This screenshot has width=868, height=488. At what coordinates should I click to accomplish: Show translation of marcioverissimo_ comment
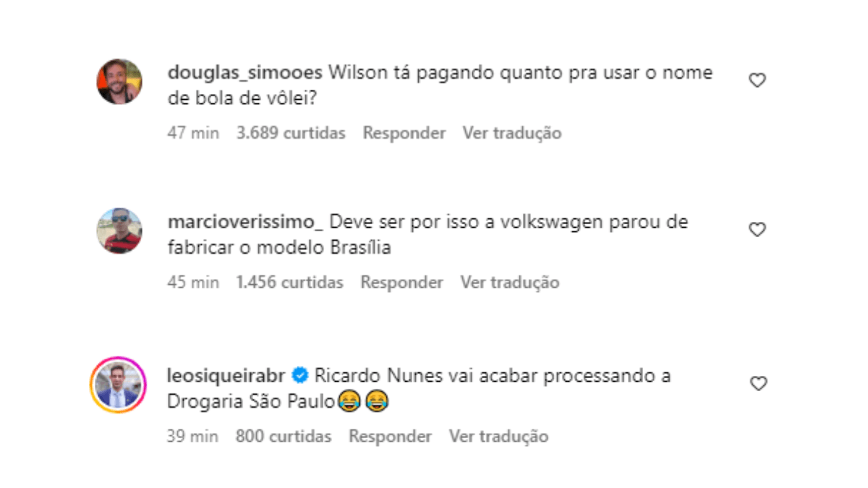pyautogui.click(x=510, y=282)
